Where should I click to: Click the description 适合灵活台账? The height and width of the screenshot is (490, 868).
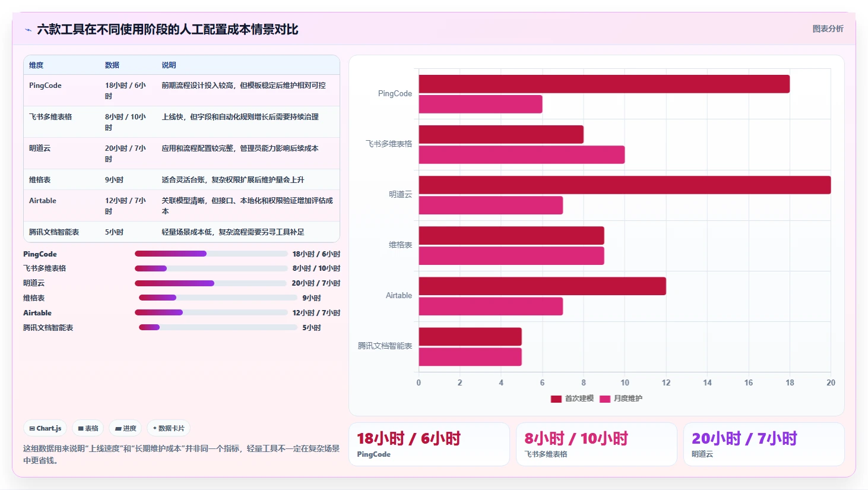[x=233, y=180]
